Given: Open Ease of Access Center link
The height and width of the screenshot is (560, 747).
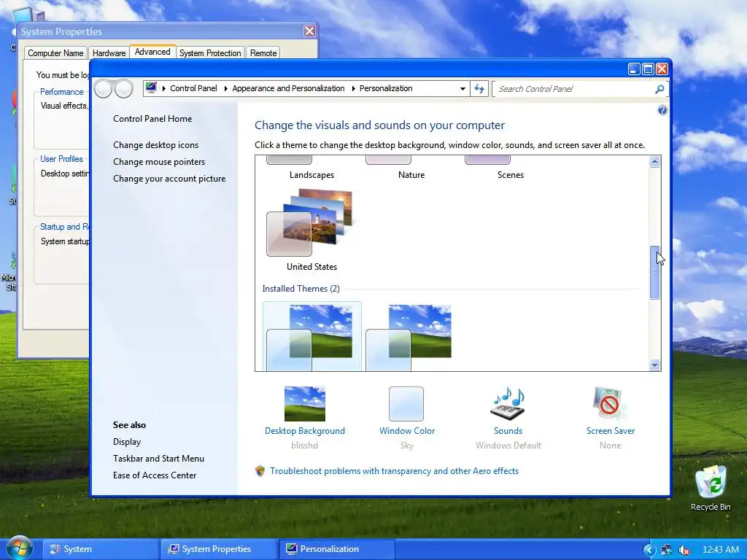Looking at the screenshot, I should (x=155, y=475).
